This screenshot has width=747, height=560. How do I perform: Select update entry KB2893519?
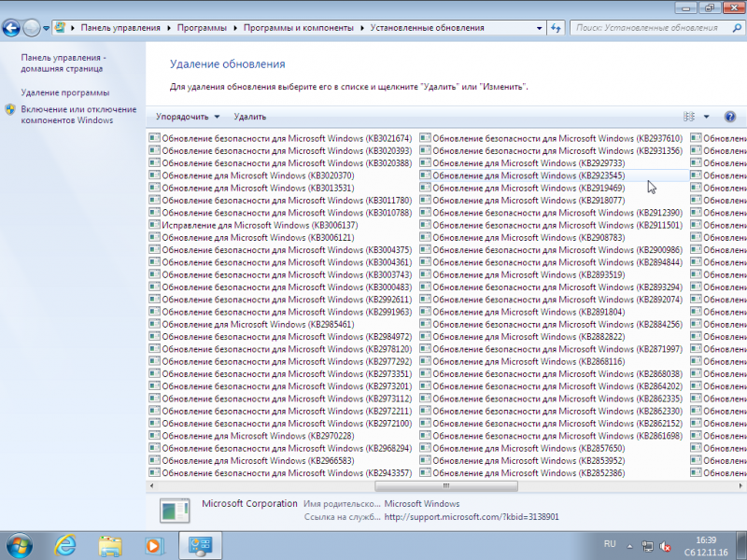(522, 274)
